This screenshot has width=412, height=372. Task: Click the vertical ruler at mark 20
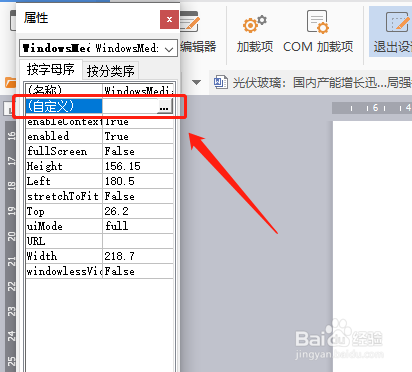tap(11, 236)
